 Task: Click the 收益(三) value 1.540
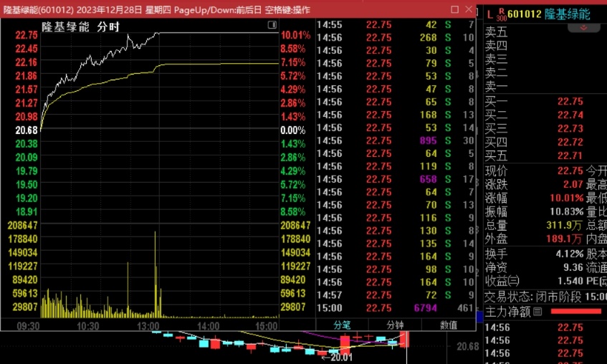570,281
